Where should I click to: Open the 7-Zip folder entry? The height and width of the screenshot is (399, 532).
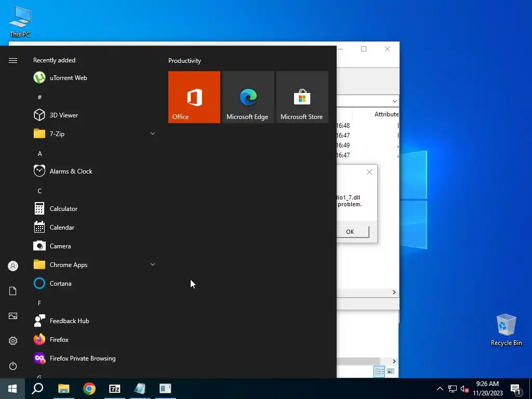point(95,134)
